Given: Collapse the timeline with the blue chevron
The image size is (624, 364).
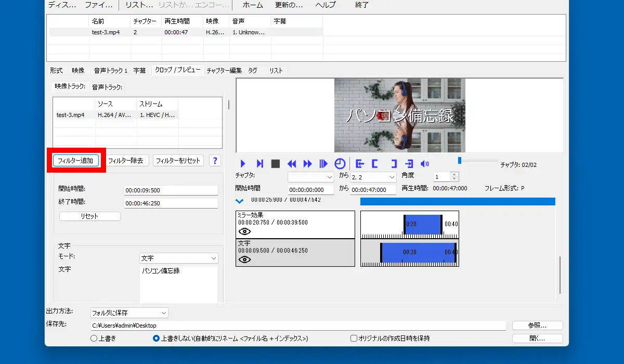Looking at the screenshot, I should tap(240, 201).
